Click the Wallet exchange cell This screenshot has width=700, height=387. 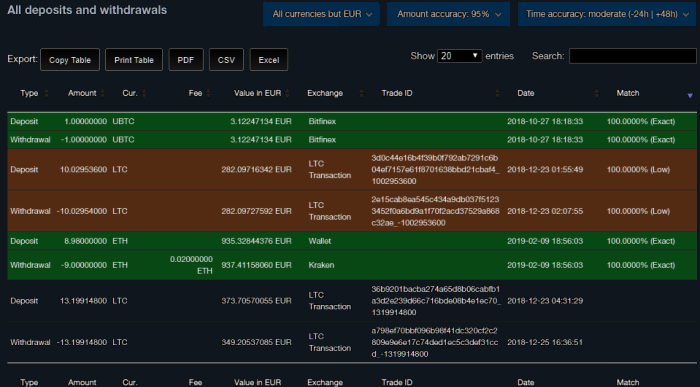[x=320, y=241]
